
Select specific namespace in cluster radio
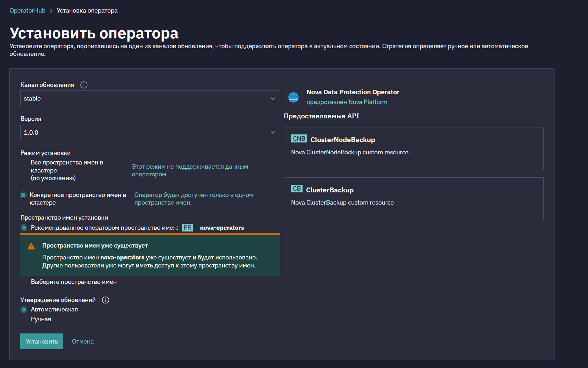pos(23,195)
